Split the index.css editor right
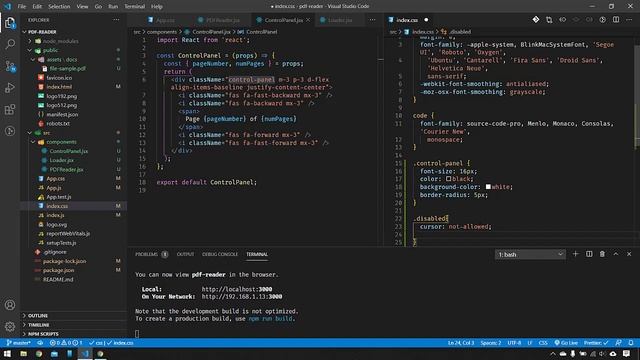 point(616,20)
